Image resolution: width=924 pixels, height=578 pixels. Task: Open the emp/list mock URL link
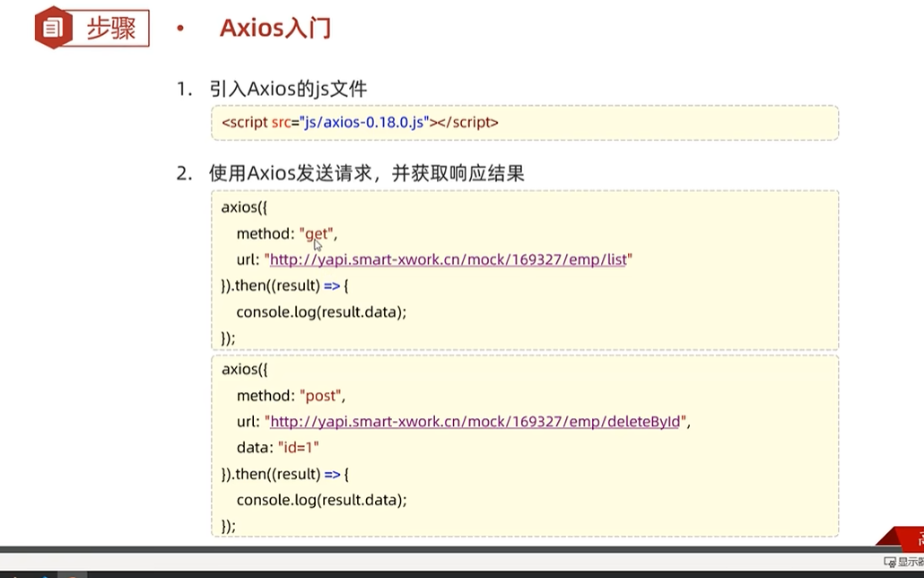[448, 259]
